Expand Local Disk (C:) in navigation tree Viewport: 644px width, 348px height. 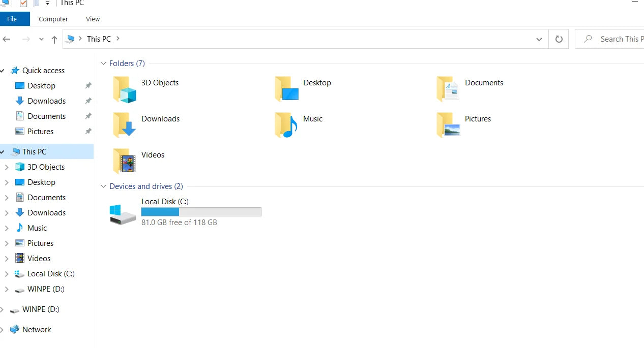tap(7, 274)
